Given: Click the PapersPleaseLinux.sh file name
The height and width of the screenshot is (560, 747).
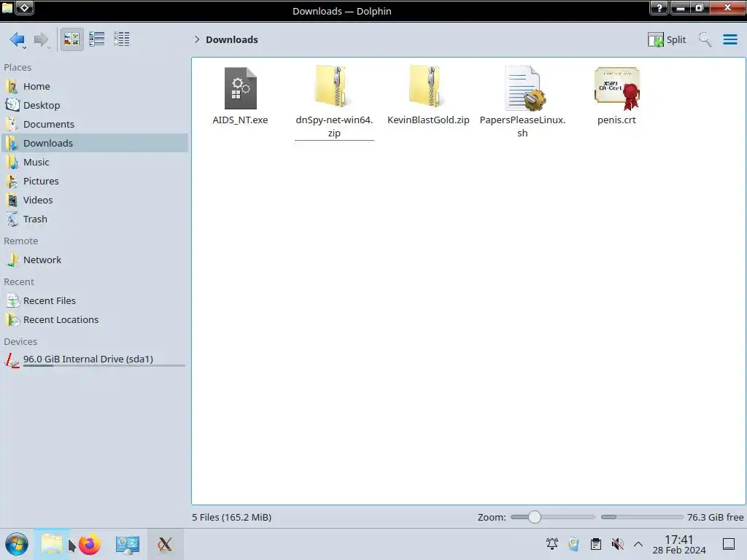Looking at the screenshot, I should [522, 126].
